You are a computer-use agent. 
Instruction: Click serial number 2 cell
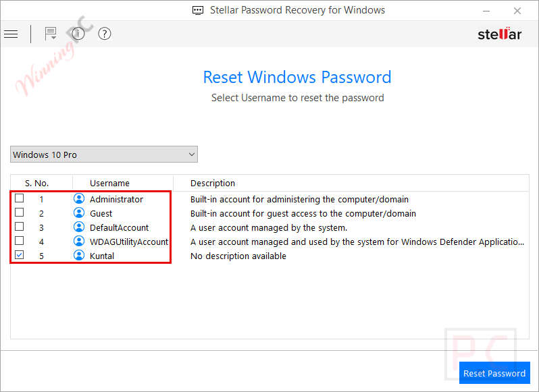[x=41, y=213]
